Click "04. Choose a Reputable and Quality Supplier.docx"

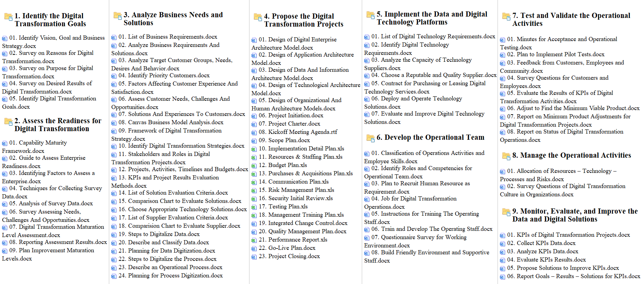(434, 75)
